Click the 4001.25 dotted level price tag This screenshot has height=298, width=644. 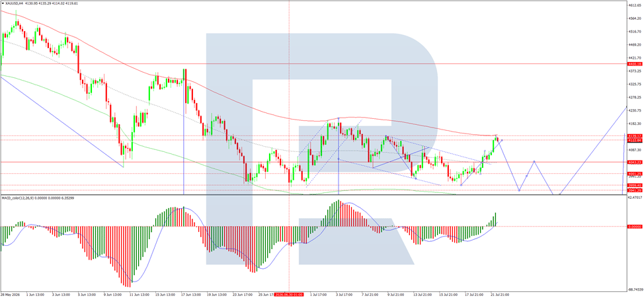tap(635, 173)
